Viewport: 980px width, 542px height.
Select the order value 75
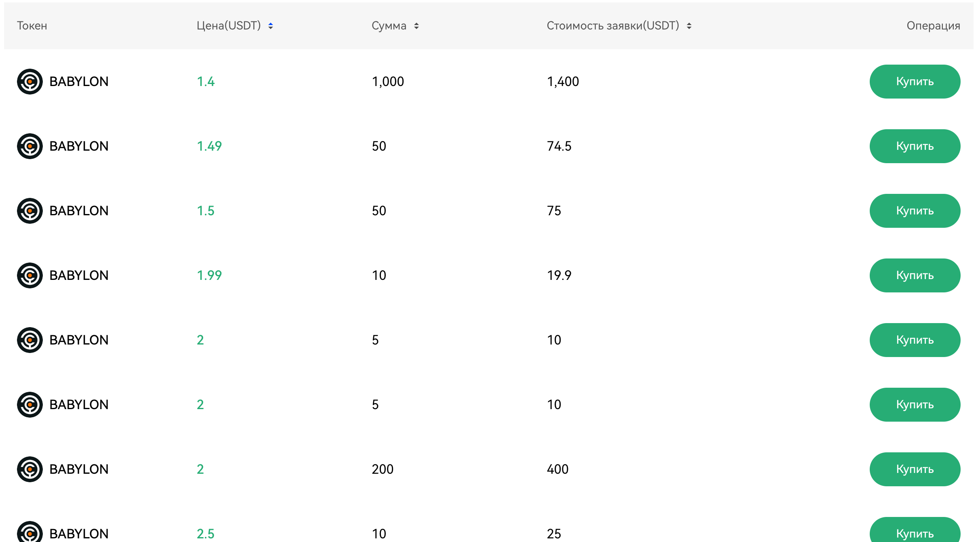coord(554,211)
